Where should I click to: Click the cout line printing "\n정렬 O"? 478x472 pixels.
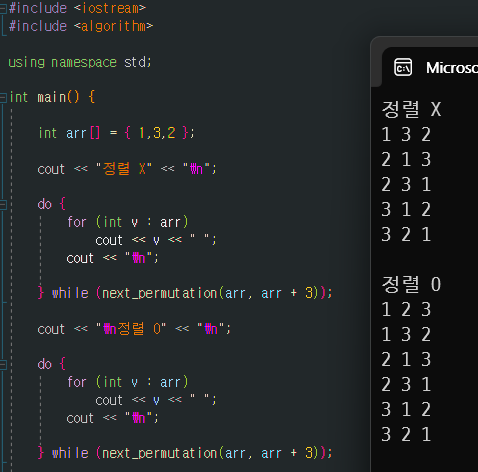click(x=134, y=329)
